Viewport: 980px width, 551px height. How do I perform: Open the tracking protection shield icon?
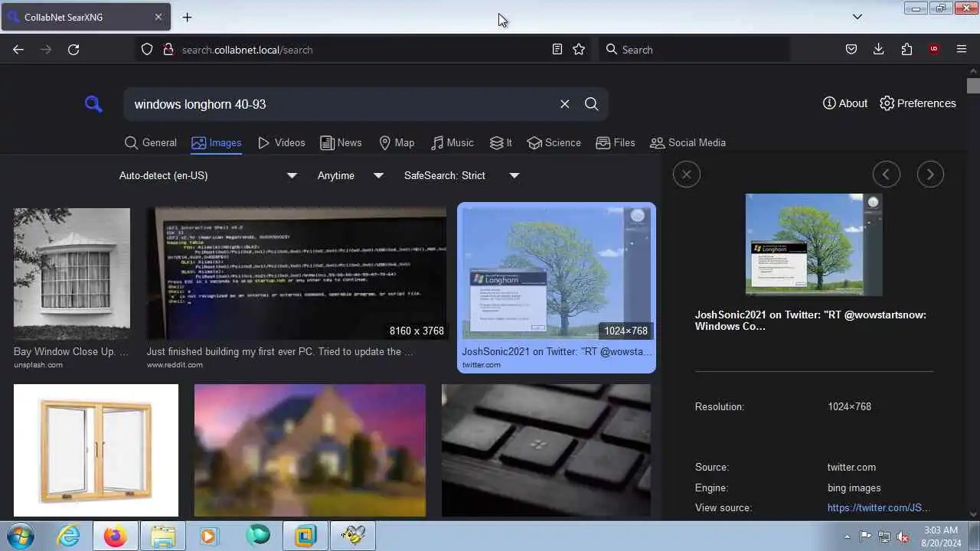[x=147, y=49]
